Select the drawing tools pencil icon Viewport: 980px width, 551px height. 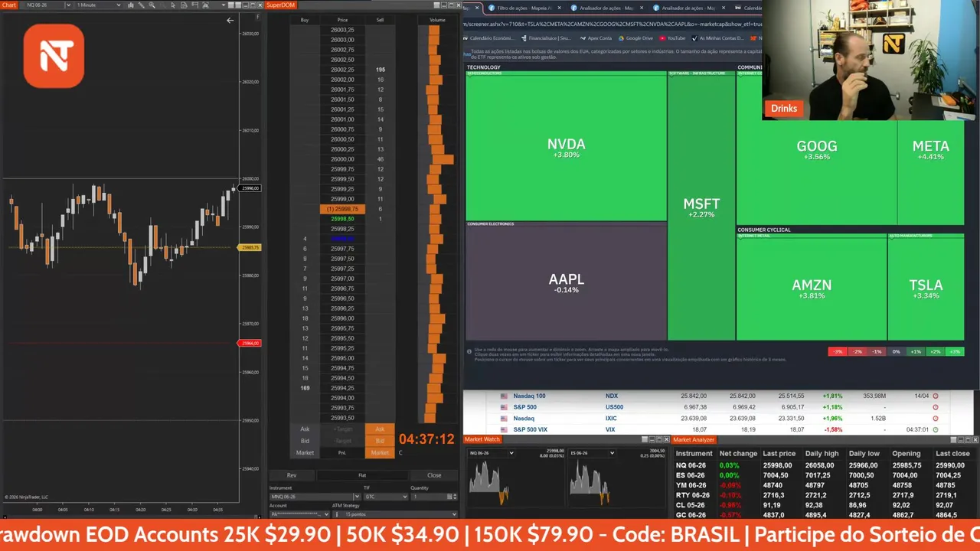click(141, 5)
